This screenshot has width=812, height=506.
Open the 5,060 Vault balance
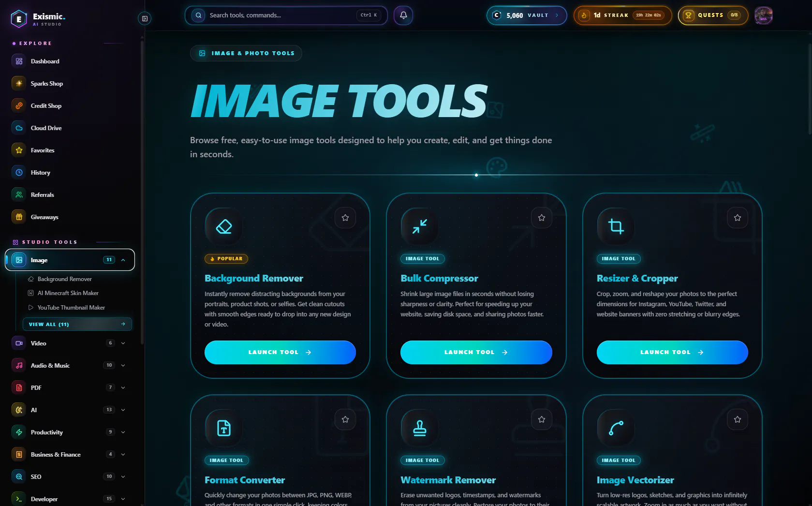527,15
